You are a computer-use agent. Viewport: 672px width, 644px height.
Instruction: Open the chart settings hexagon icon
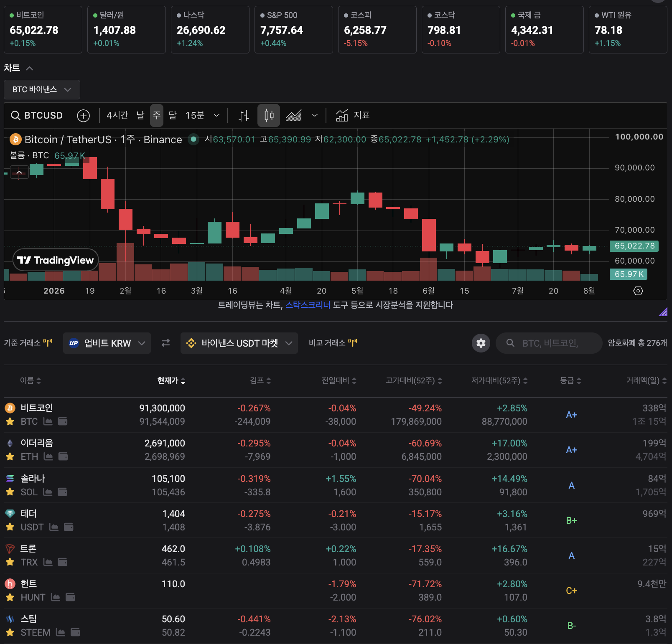tap(638, 291)
